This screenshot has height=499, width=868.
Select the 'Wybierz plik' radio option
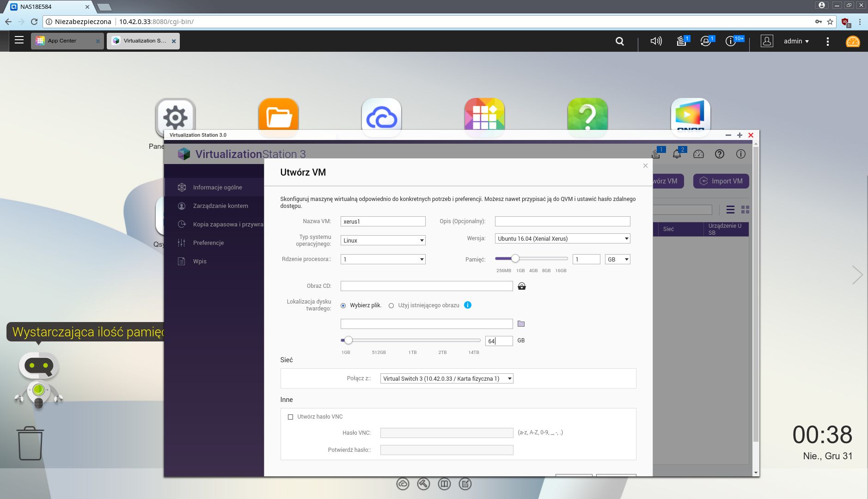click(x=343, y=305)
